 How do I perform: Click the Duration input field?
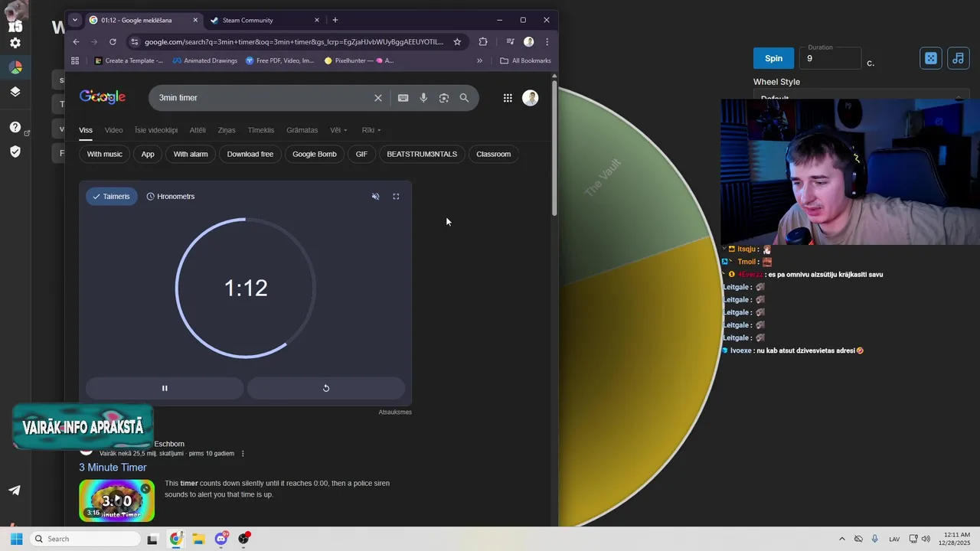tap(830, 58)
